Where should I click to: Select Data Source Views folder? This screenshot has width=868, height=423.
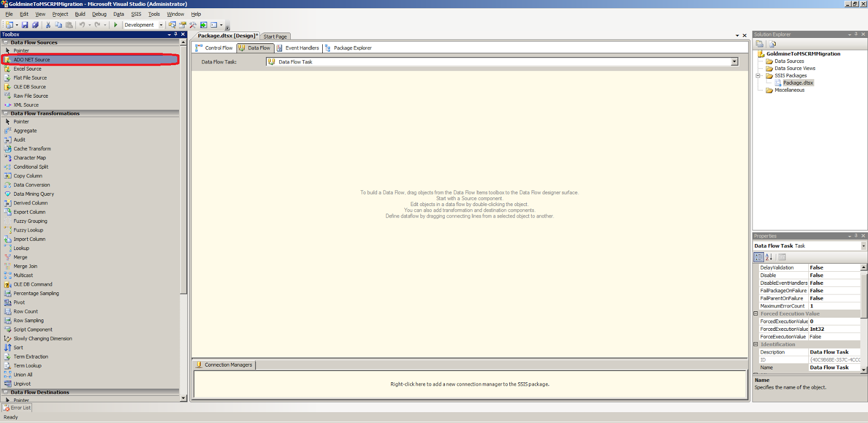pyautogui.click(x=795, y=68)
